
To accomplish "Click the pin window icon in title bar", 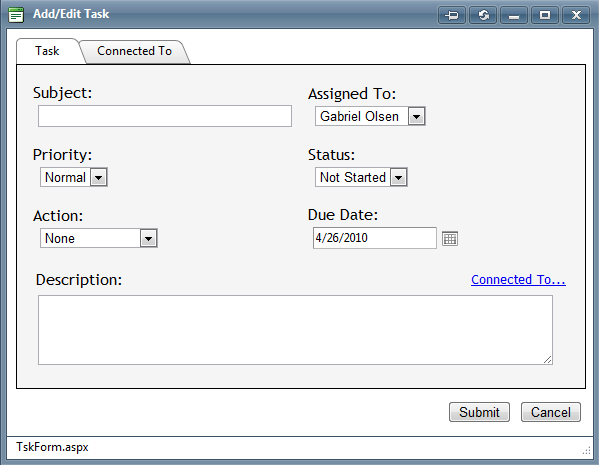I will (452, 15).
